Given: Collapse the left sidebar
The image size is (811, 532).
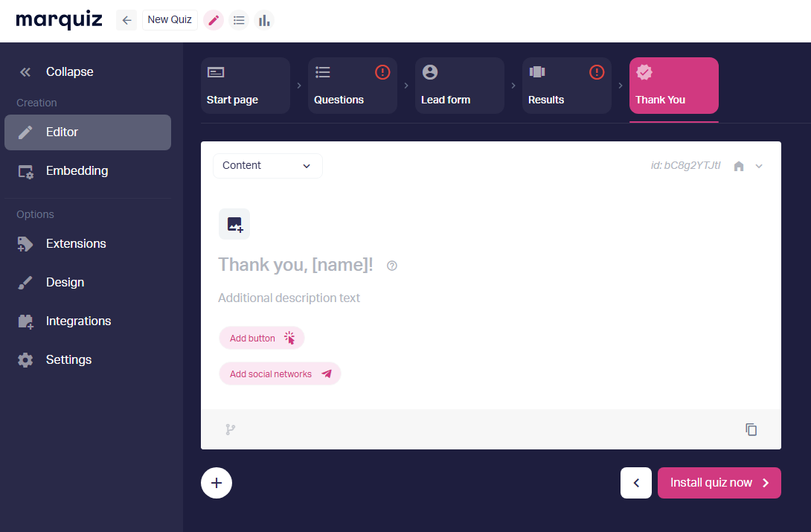Looking at the screenshot, I should point(57,72).
